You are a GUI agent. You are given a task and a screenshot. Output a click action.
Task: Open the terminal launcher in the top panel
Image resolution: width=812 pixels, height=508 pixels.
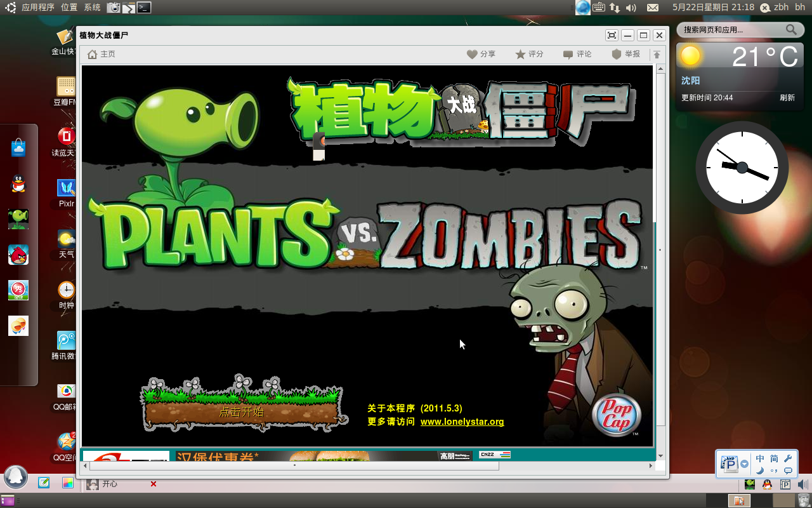pyautogui.click(x=145, y=8)
